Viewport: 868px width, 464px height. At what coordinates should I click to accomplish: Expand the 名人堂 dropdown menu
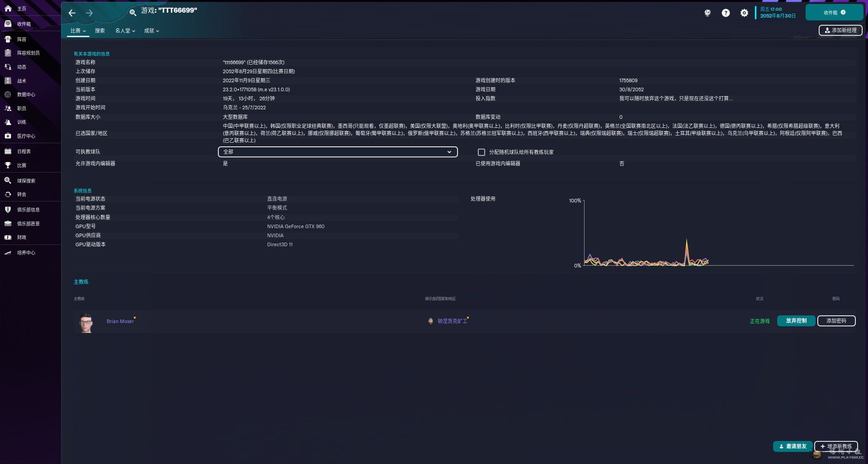click(x=125, y=31)
